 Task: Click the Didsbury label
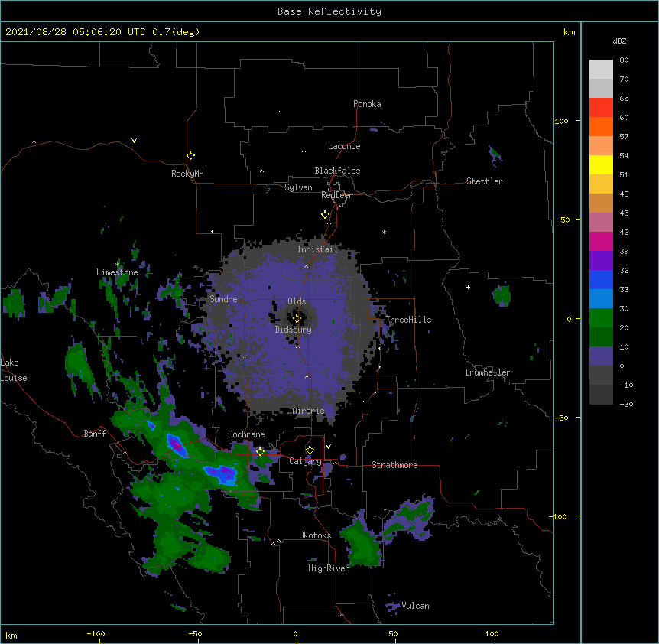point(294,330)
